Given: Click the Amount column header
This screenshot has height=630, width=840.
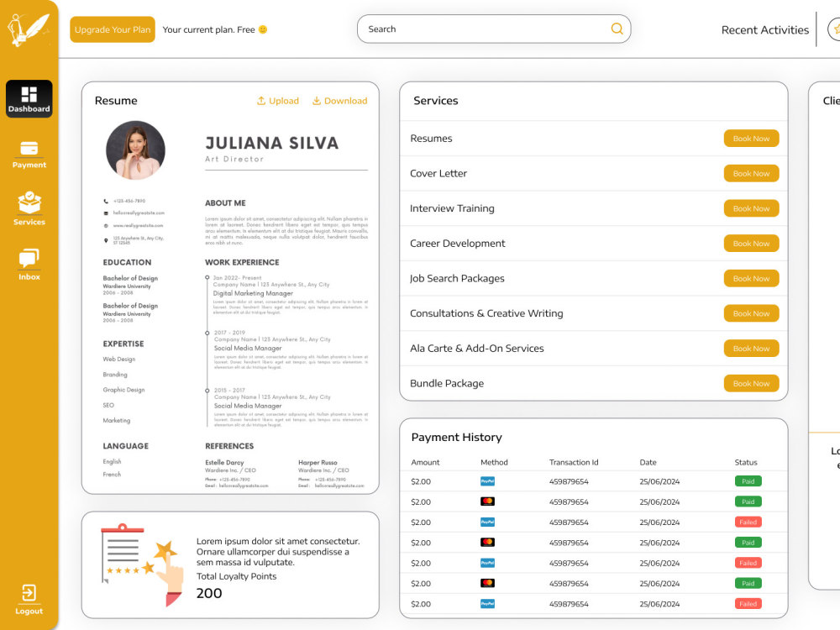Looking at the screenshot, I should tap(425, 462).
